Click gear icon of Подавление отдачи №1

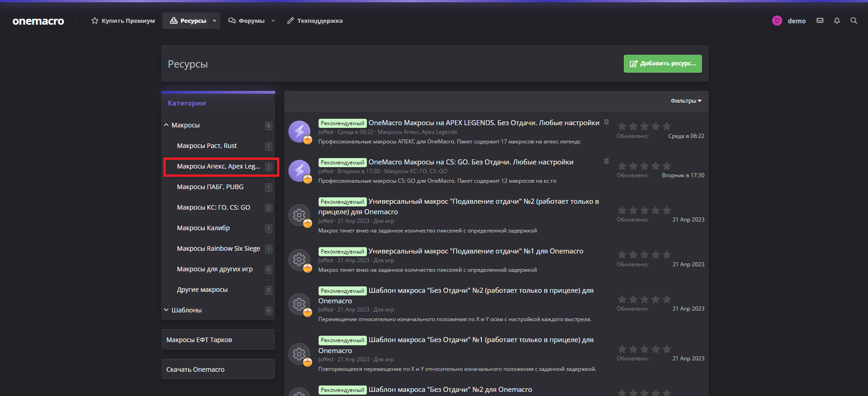[299, 260]
